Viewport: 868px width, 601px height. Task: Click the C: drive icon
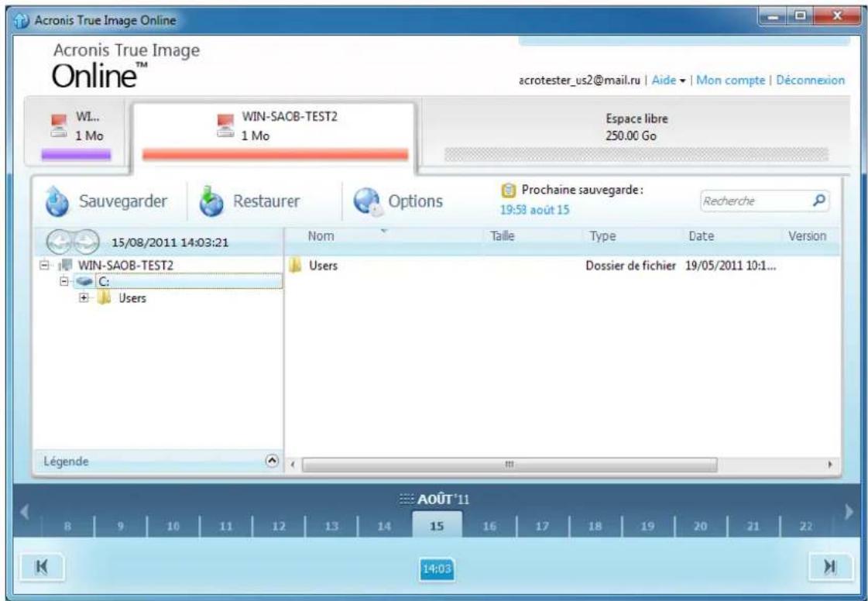pyautogui.click(x=84, y=281)
